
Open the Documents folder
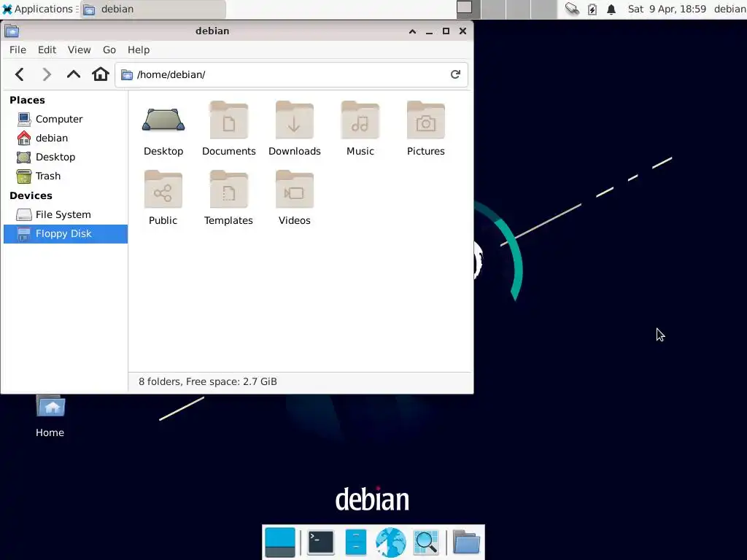tap(228, 128)
